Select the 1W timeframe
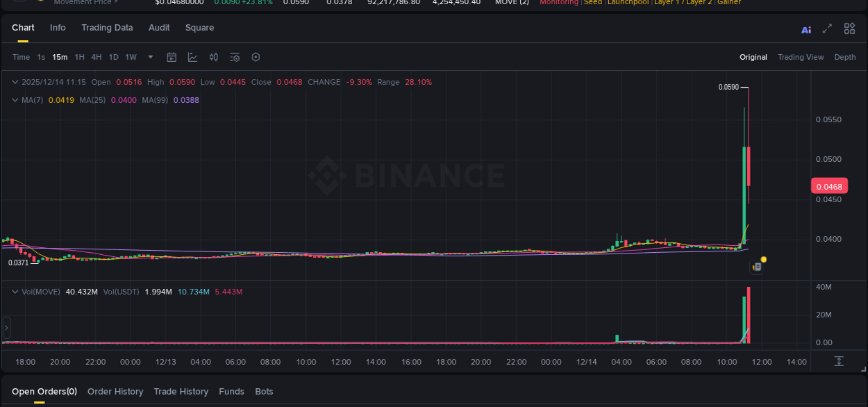Viewport: 868px width, 407px height. tap(131, 57)
